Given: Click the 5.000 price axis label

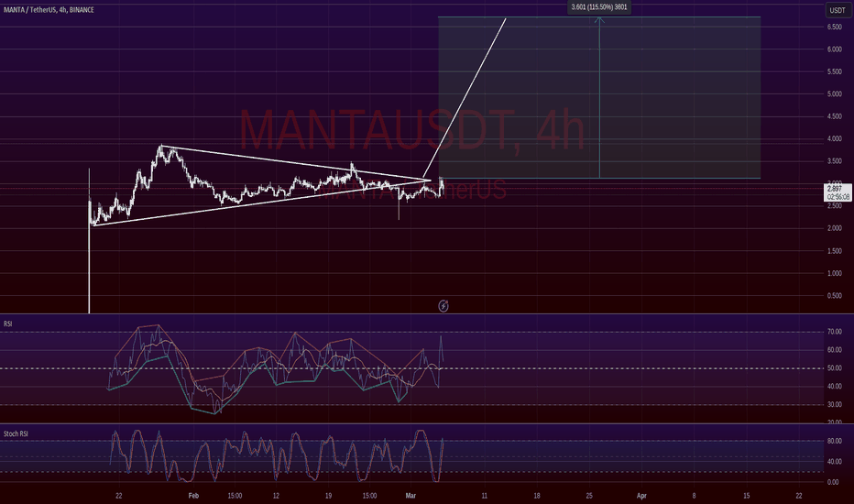Looking at the screenshot, I should tap(834, 93).
